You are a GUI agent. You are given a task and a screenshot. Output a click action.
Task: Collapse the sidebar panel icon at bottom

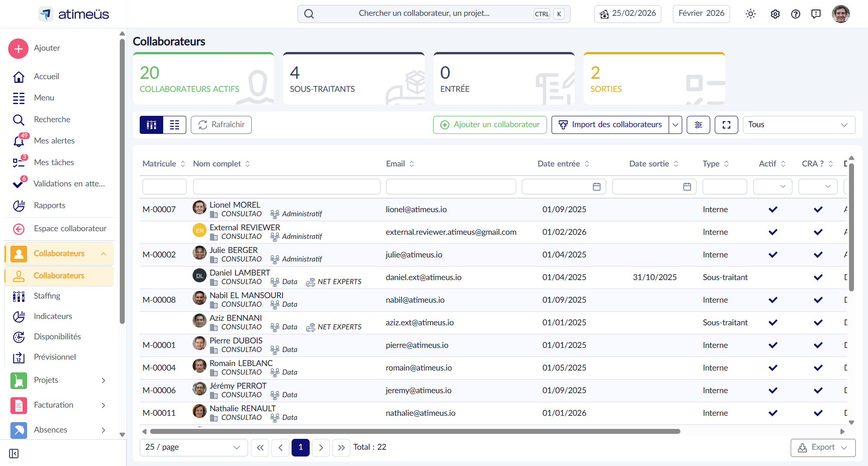tap(14, 454)
